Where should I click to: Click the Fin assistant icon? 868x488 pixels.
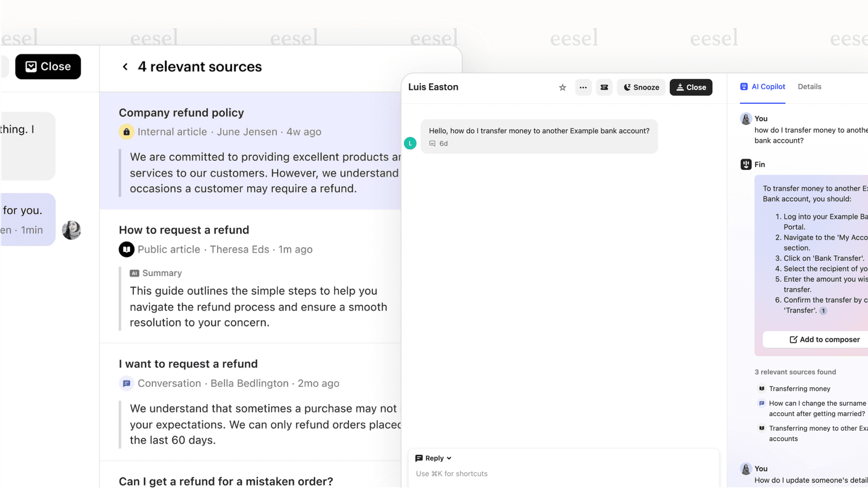[x=746, y=164]
